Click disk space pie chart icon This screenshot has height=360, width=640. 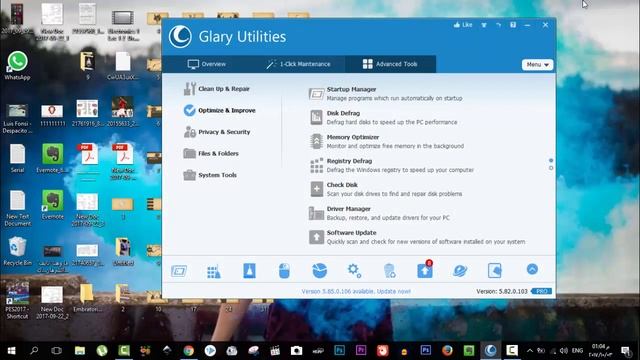pos(319,271)
